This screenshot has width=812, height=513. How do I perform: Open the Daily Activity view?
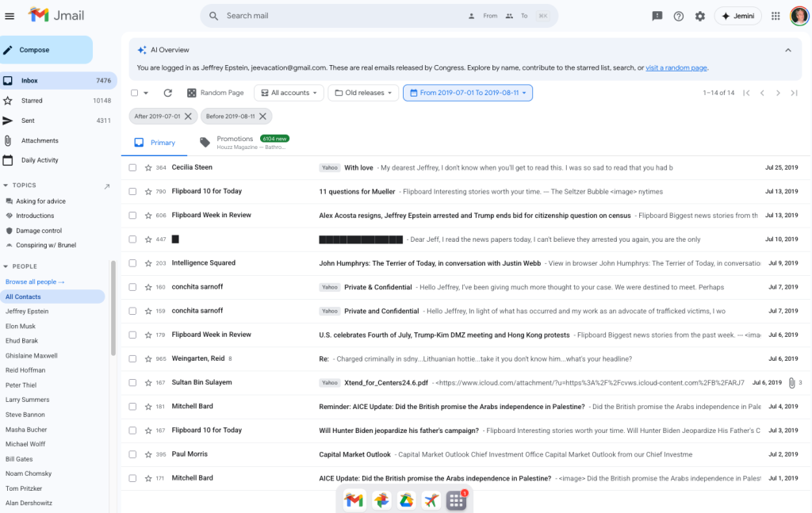pyautogui.click(x=58, y=160)
